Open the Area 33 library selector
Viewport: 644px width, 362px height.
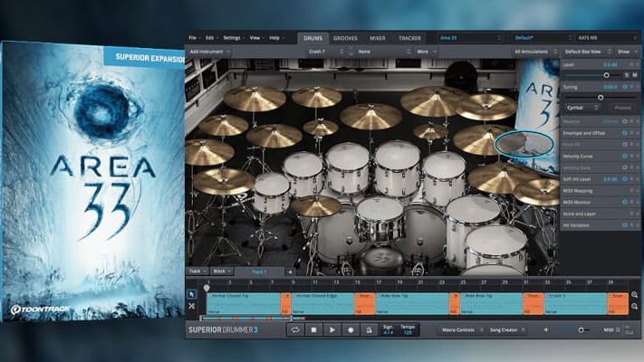pyautogui.click(x=471, y=38)
